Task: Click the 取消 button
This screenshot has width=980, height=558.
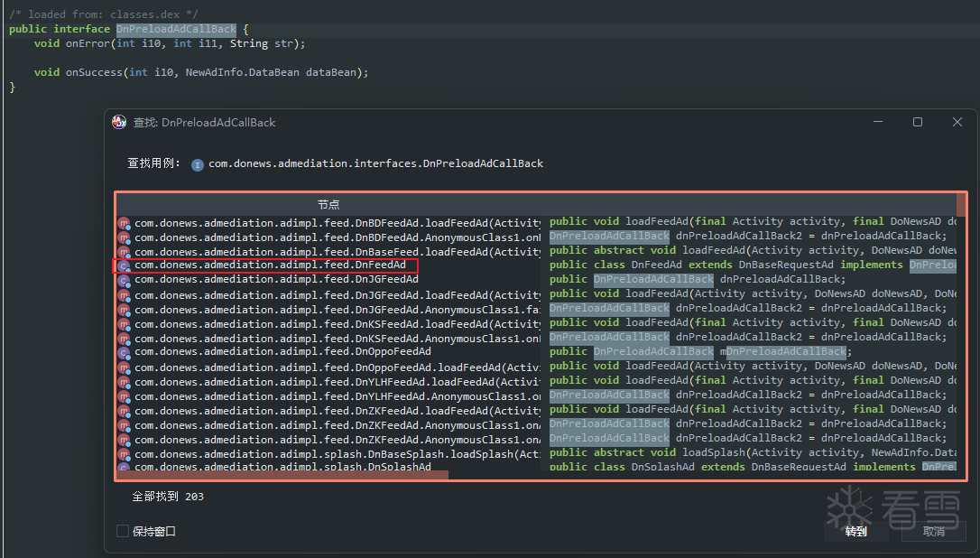Action: tap(934, 531)
